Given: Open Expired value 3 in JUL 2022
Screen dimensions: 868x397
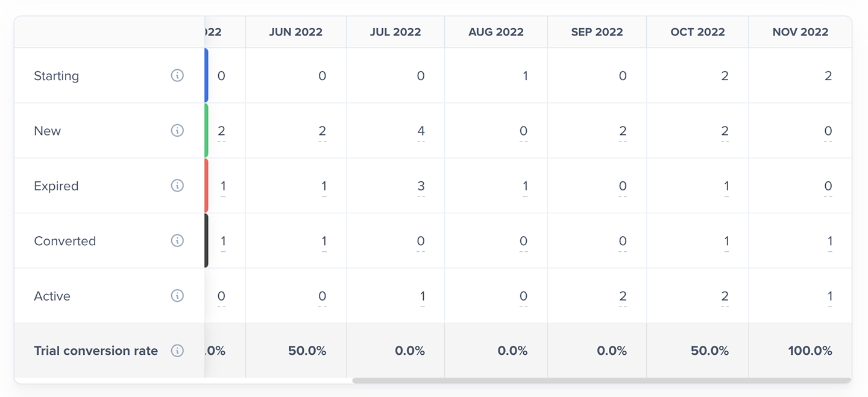Looking at the screenshot, I should point(421,186).
